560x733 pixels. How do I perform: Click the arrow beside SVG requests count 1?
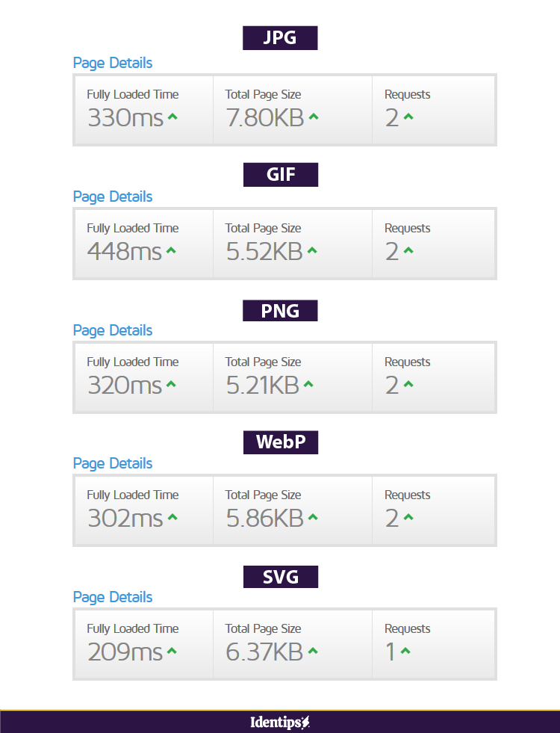click(x=405, y=652)
